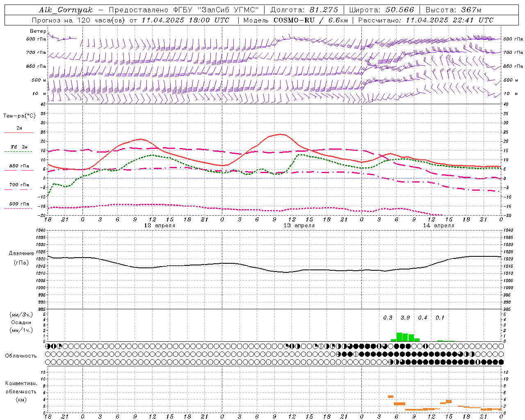This screenshot has width=525, height=420.
Task: Click the 'Облачность' cloud cover label
Action: (21, 356)
